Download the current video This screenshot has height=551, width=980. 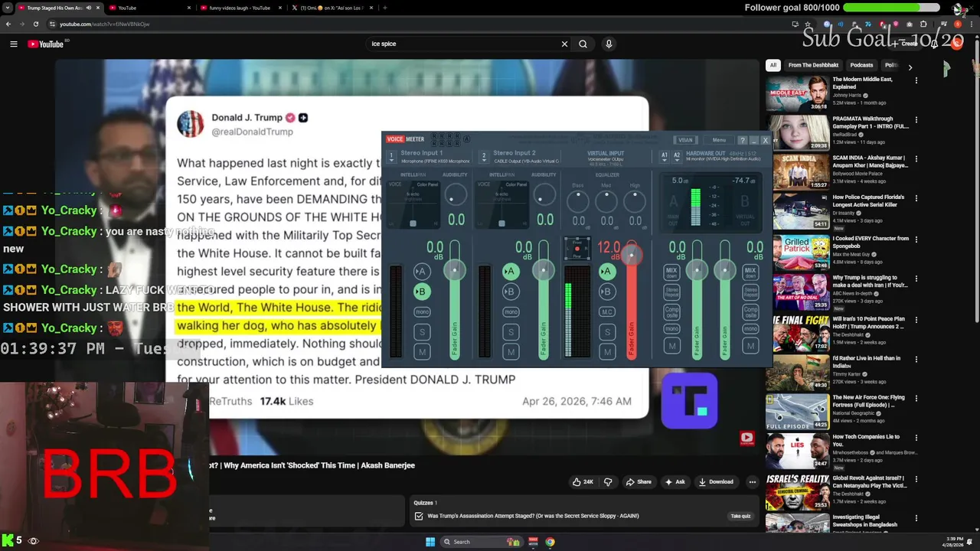[715, 482]
